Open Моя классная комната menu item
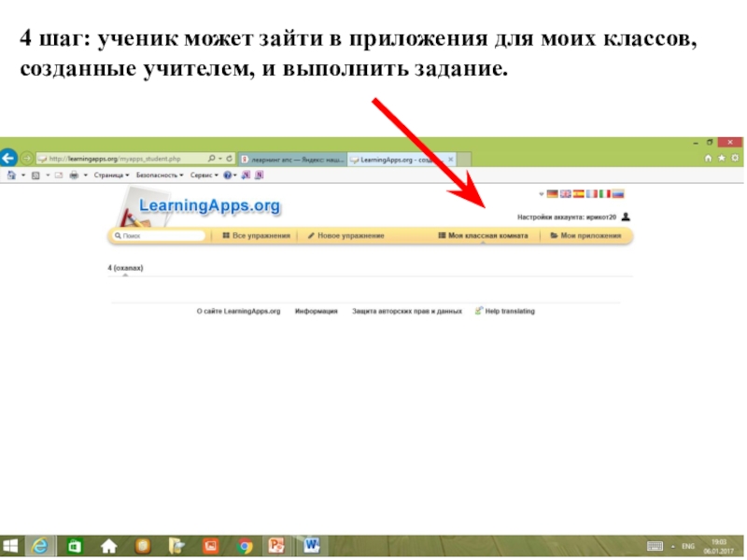Viewport: 747px width, 560px height. tap(483, 236)
